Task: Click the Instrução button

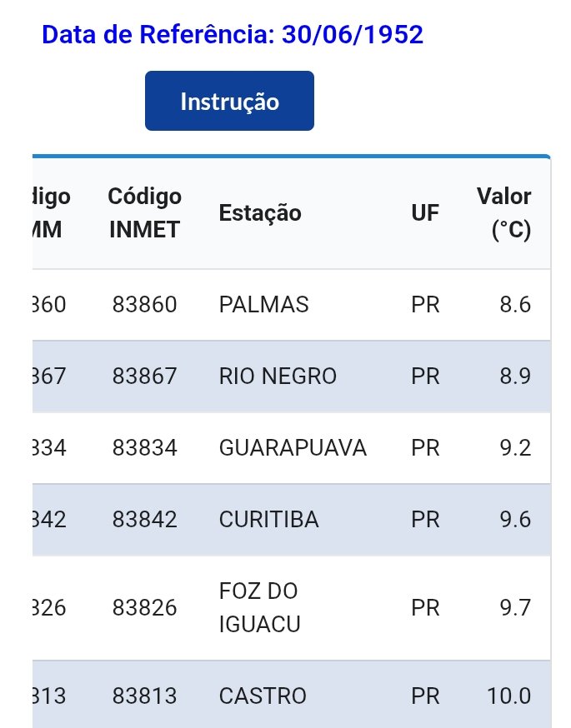Action: pyautogui.click(x=229, y=102)
